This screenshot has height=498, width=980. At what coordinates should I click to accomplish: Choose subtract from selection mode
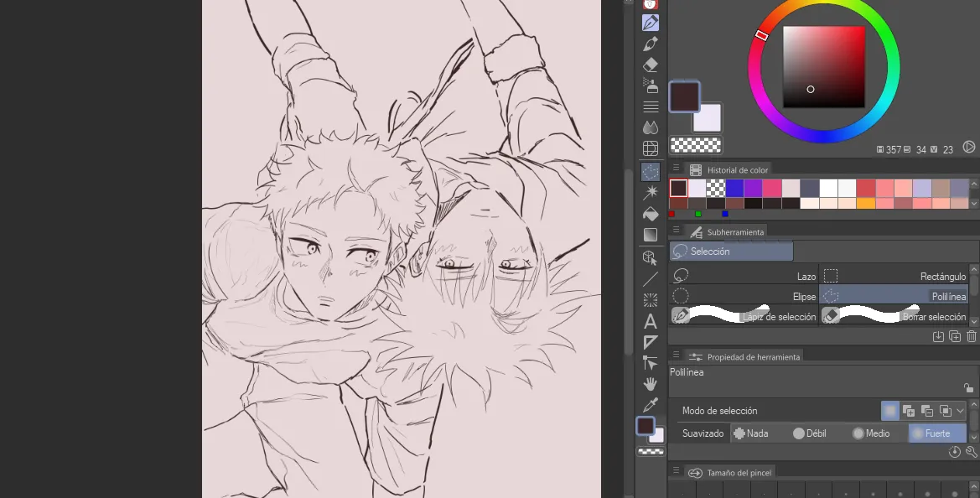tap(927, 411)
